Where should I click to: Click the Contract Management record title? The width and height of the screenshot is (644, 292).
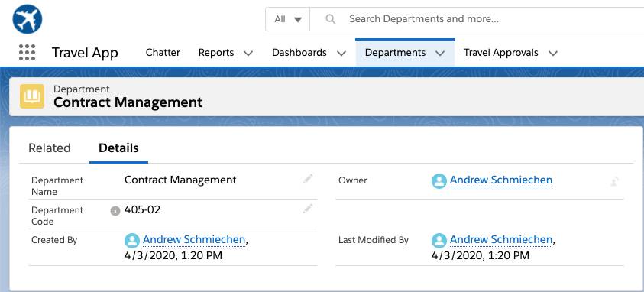point(128,102)
